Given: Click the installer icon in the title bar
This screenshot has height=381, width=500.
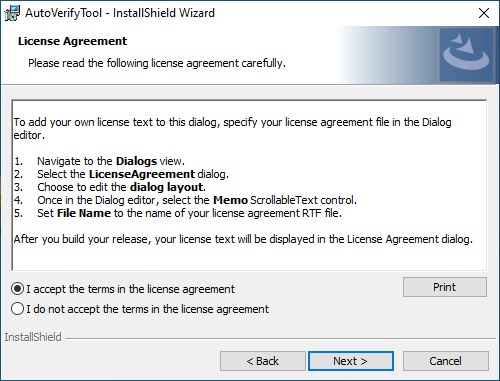Looking at the screenshot, I should click(x=12, y=13).
